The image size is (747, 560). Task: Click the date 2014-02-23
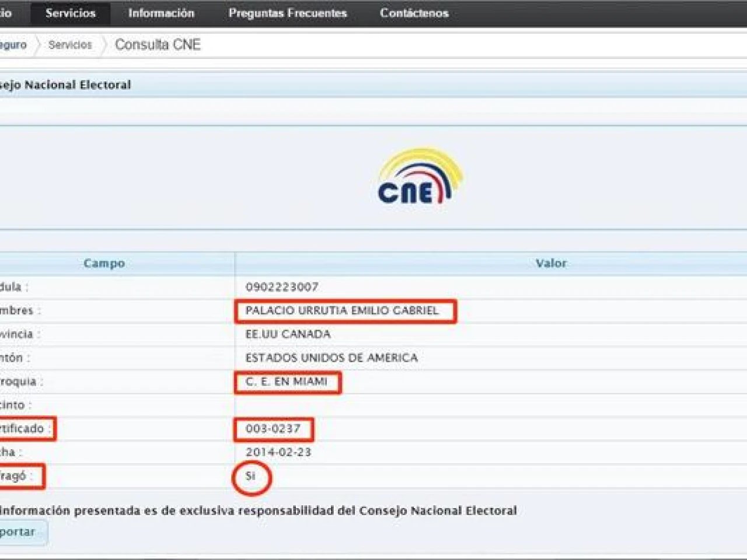[x=278, y=452]
